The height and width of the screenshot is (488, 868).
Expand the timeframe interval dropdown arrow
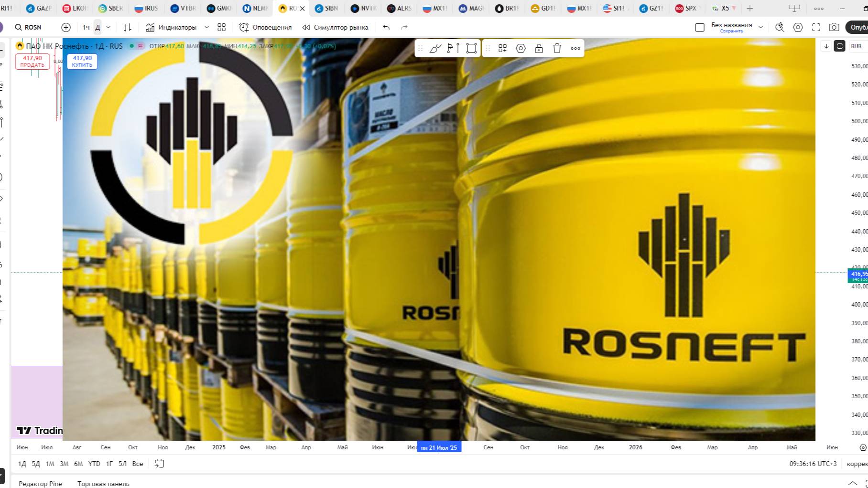click(x=108, y=27)
